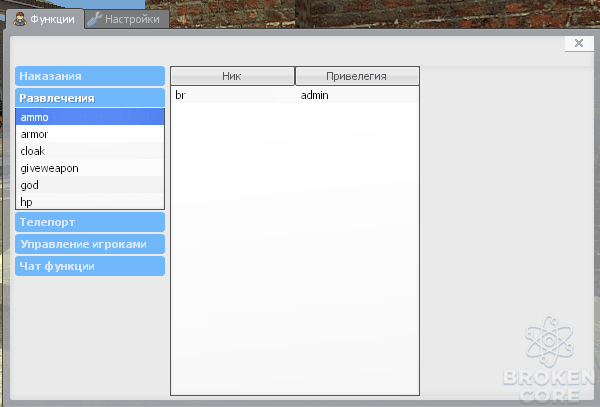Select the giveweapon function
The width and height of the screenshot is (600, 407).
coord(90,168)
